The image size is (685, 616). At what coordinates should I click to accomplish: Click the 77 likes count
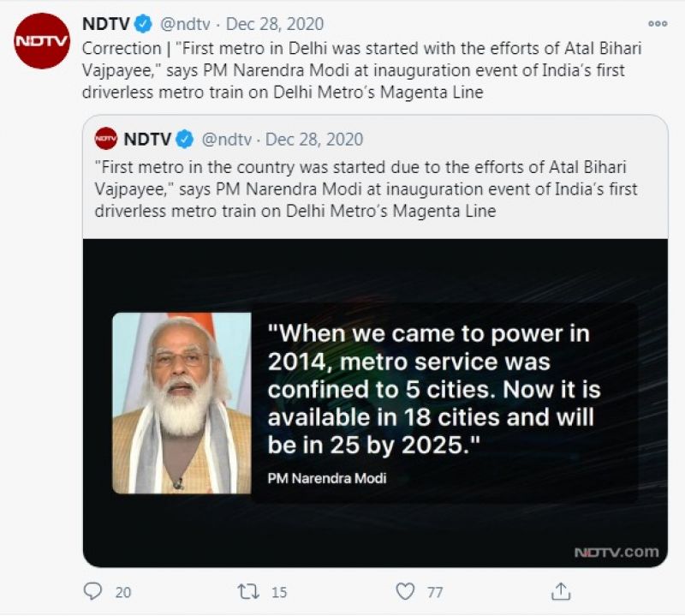[x=435, y=591]
